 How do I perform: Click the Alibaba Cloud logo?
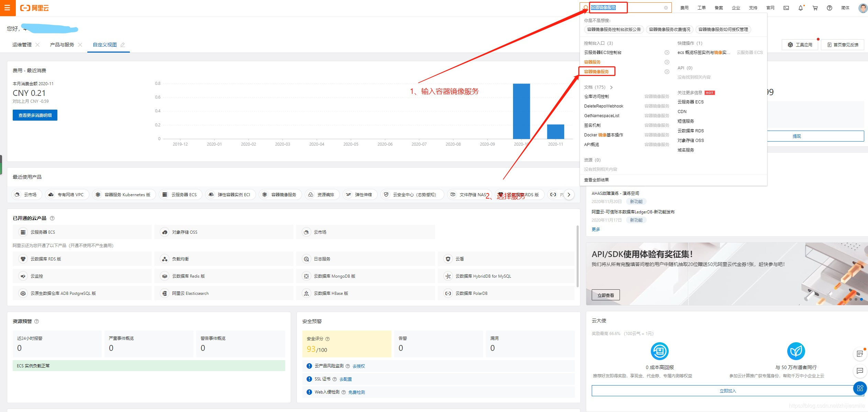coord(34,8)
